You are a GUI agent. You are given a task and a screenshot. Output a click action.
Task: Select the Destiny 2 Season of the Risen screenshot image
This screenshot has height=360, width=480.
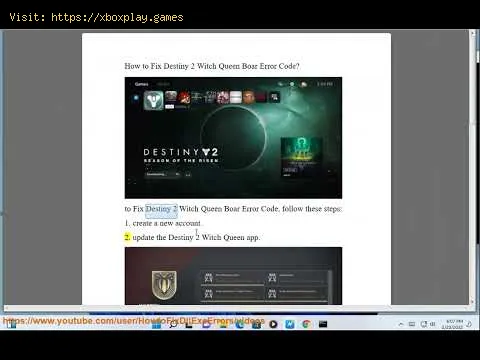click(x=233, y=138)
